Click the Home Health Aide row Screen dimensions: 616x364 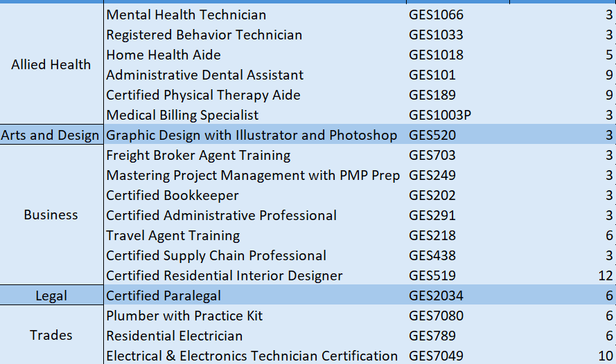point(360,55)
